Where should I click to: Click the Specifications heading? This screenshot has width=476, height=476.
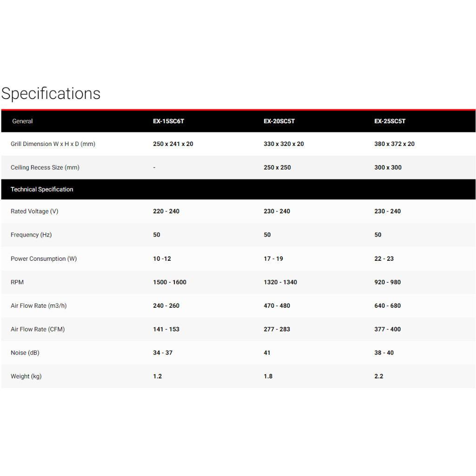(51, 93)
